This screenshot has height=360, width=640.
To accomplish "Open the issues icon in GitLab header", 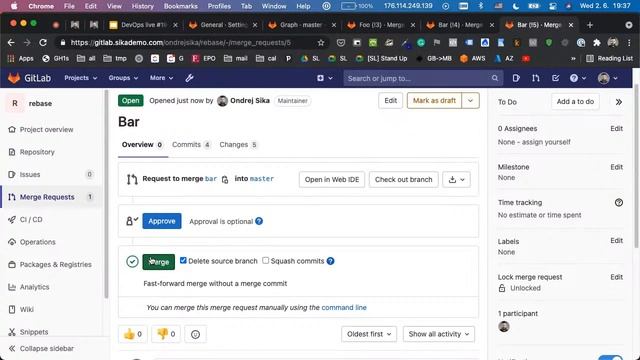I will [516, 78].
